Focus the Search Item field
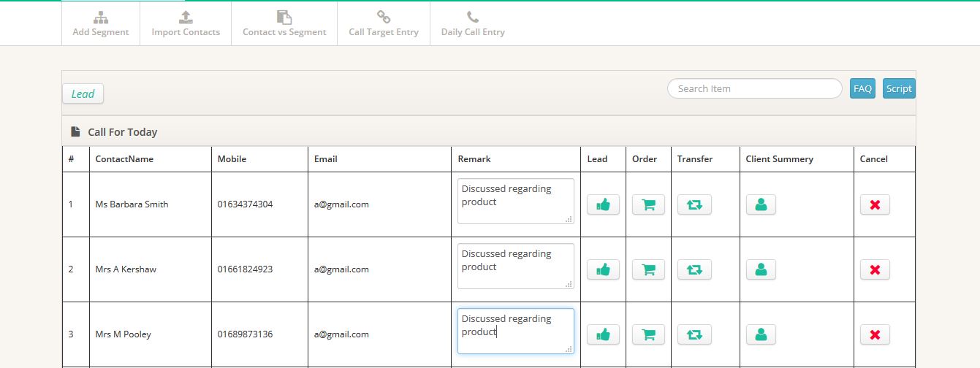980x368 pixels. click(754, 88)
